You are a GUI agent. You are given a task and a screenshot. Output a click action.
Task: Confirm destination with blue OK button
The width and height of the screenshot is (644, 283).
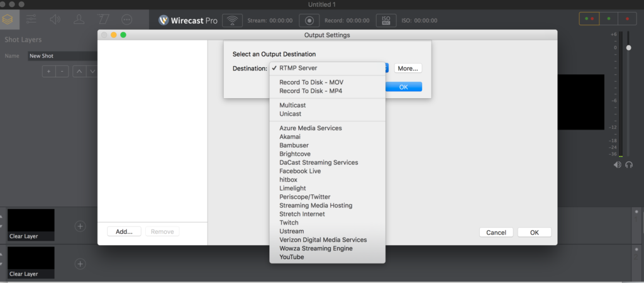coord(404,87)
